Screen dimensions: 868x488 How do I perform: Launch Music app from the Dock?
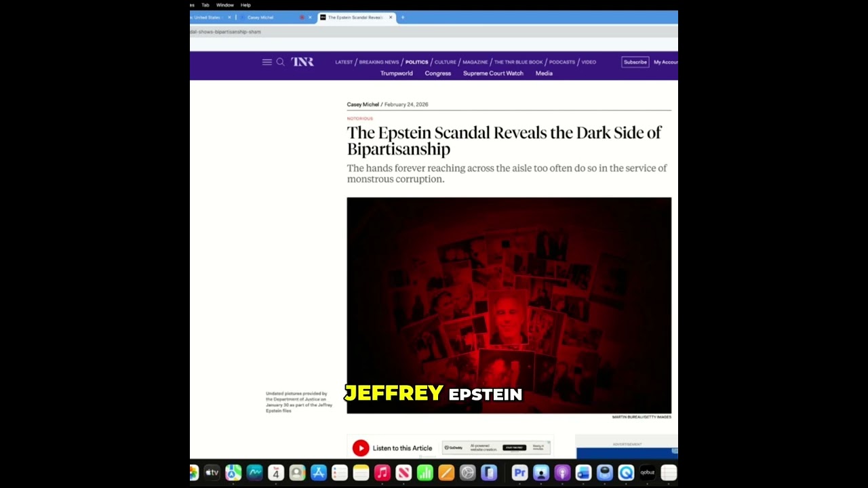pyautogui.click(x=382, y=472)
